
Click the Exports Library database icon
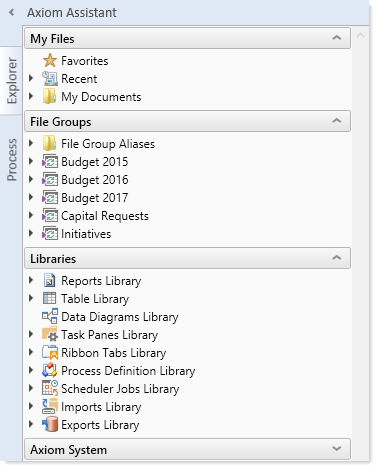click(x=50, y=424)
